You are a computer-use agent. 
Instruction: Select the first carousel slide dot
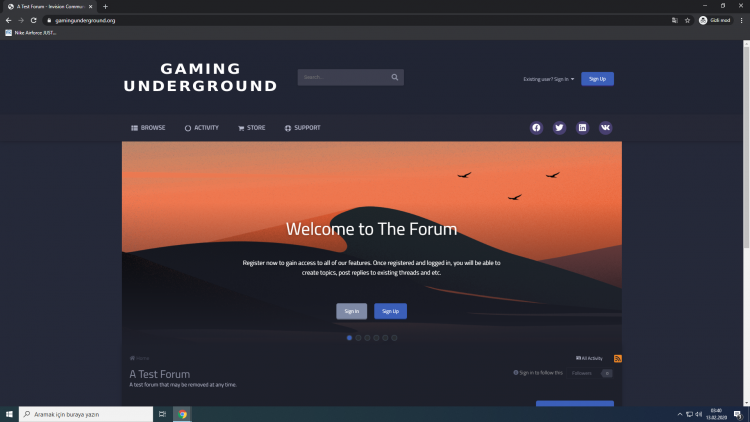(349, 338)
